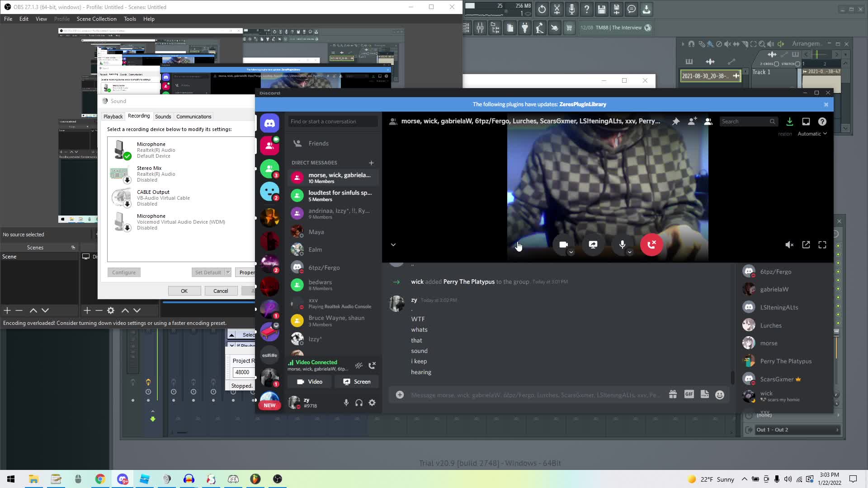Turn on camera in call
868x488 pixels.
[563, 244]
